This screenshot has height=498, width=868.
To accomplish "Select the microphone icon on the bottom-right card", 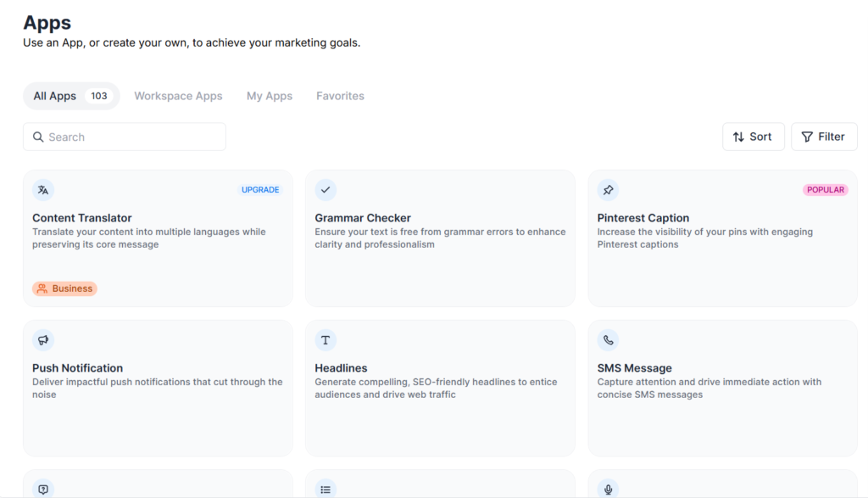I will (x=608, y=489).
